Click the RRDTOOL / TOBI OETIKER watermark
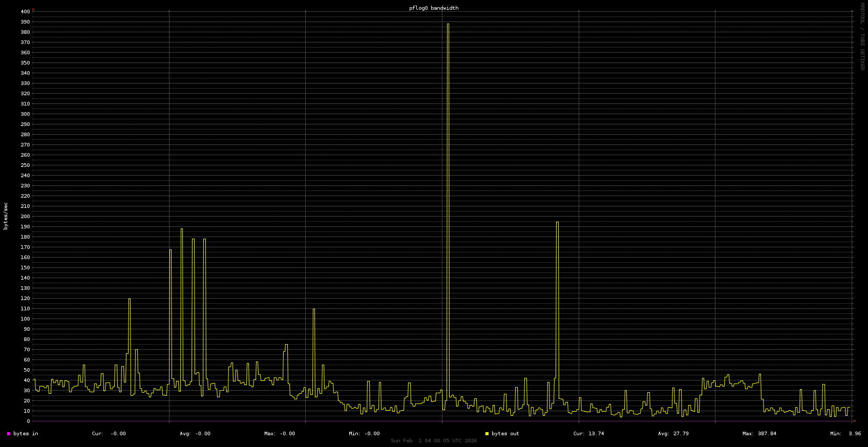Image resolution: width=868 pixels, height=447 pixels. (862, 36)
